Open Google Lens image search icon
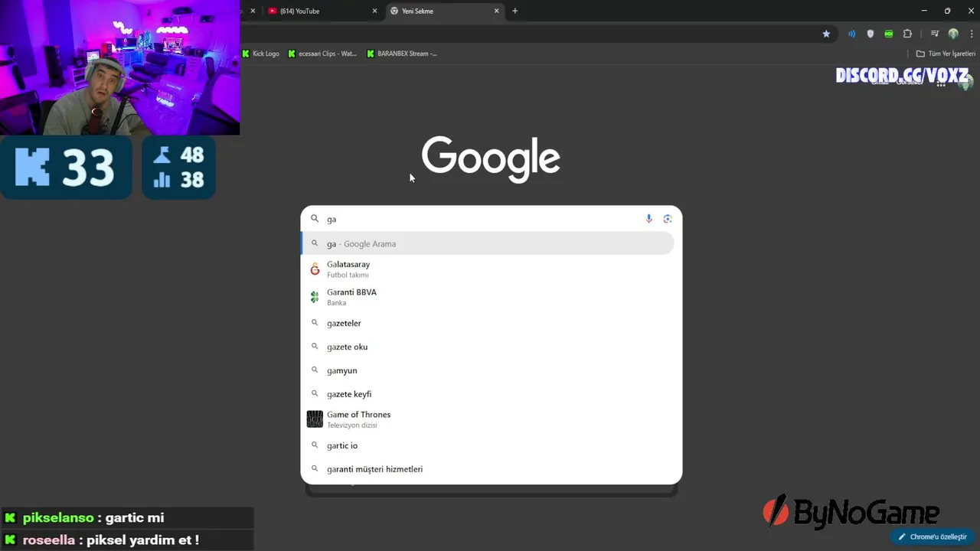 (668, 219)
